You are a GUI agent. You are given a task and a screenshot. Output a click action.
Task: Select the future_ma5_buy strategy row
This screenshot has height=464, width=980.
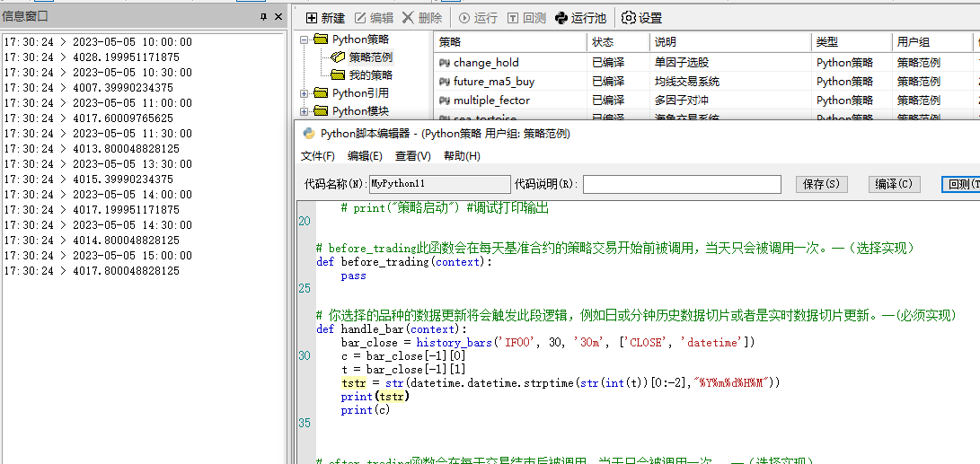click(706, 81)
